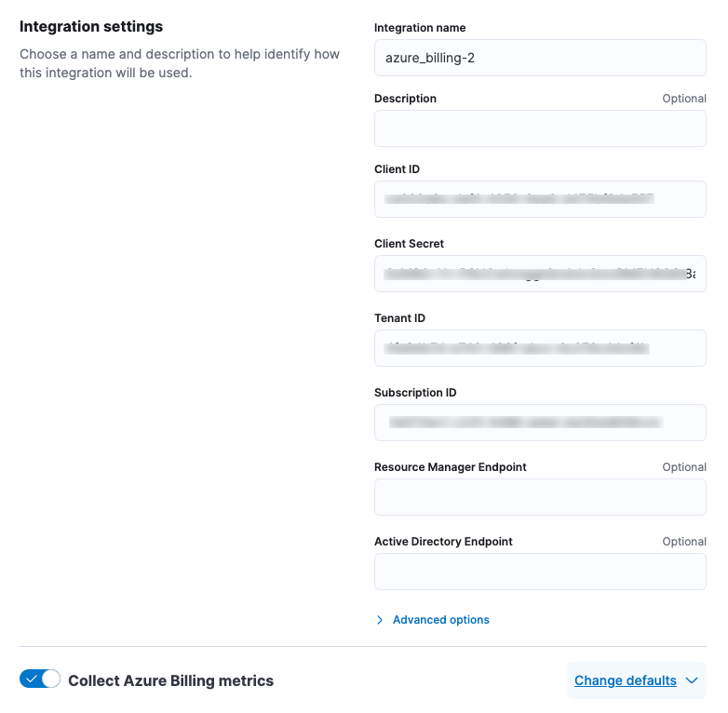The image size is (728, 713).
Task: Click the chevron beside Advanced options
Action: pyautogui.click(x=380, y=620)
